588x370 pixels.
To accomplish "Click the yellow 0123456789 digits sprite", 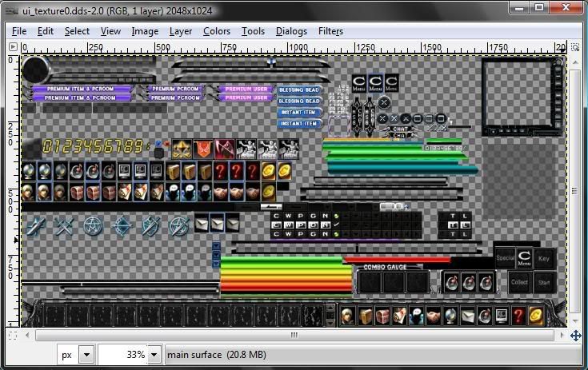I will (x=93, y=146).
